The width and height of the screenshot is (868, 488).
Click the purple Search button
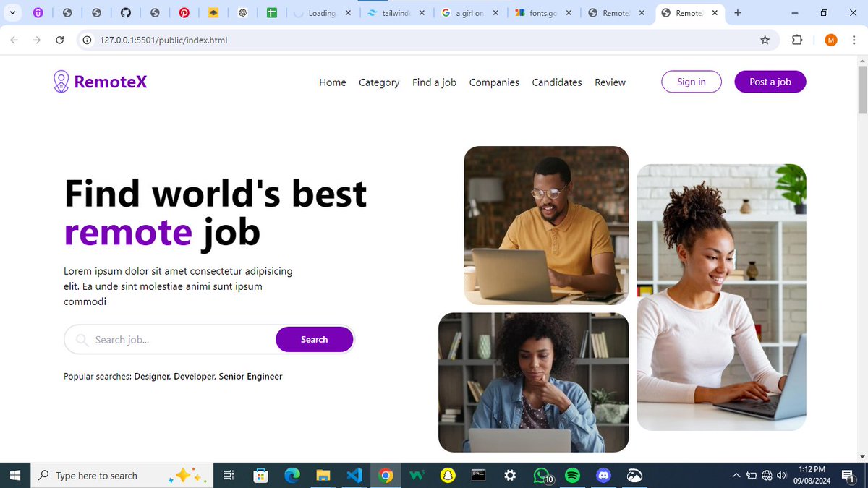tap(315, 339)
